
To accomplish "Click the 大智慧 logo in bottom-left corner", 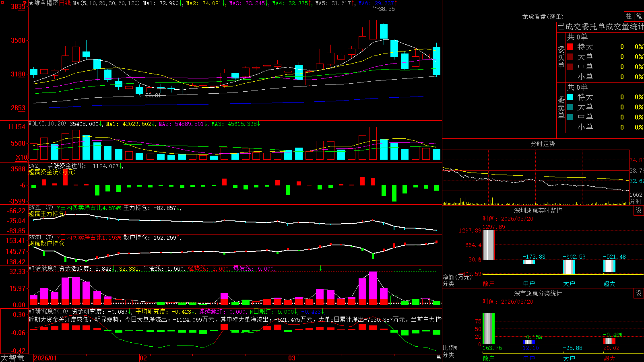I will (x=12, y=358).
